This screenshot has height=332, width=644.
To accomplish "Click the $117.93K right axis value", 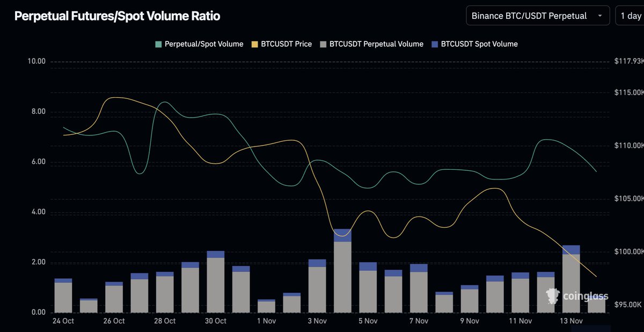I will (629, 61).
